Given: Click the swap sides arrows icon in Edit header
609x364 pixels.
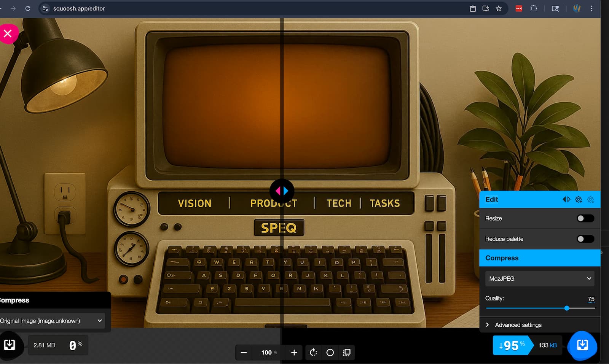Looking at the screenshot, I should (567, 199).
